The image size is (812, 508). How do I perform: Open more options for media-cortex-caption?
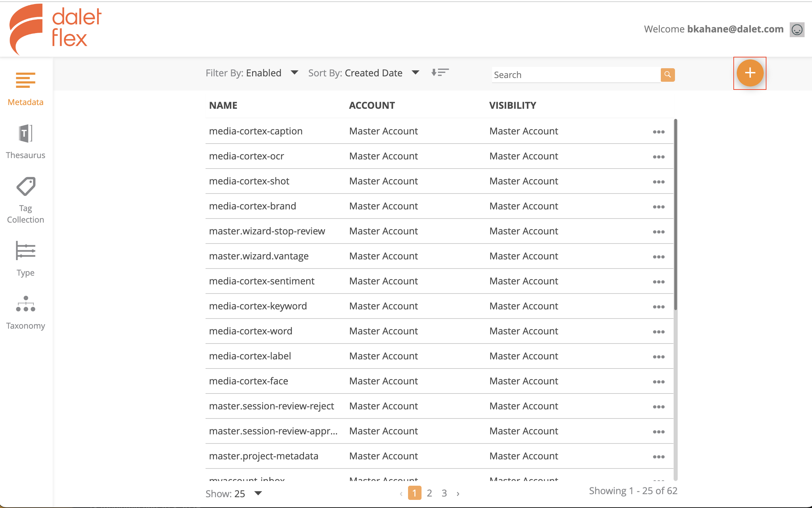coord(658,132)
